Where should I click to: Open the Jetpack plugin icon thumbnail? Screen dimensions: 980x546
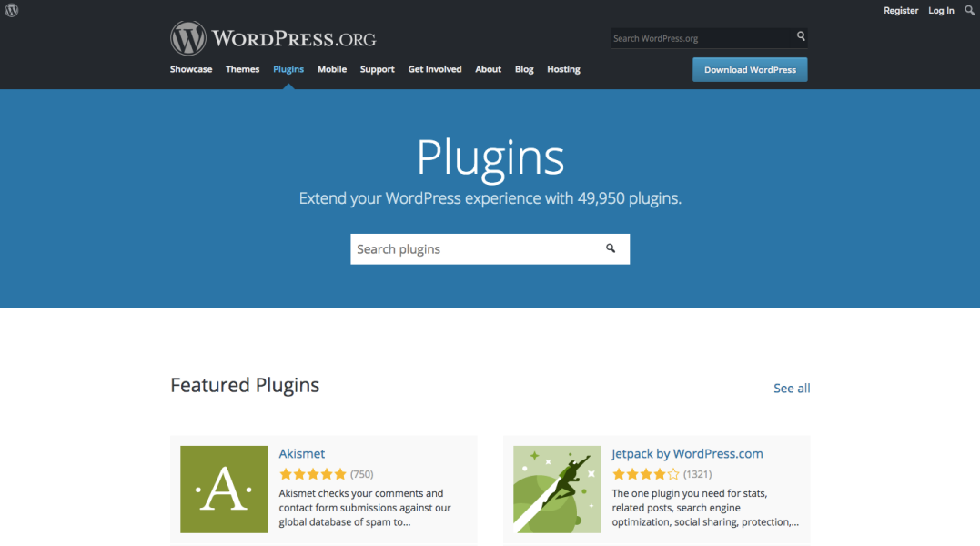(x=557, y=490)
